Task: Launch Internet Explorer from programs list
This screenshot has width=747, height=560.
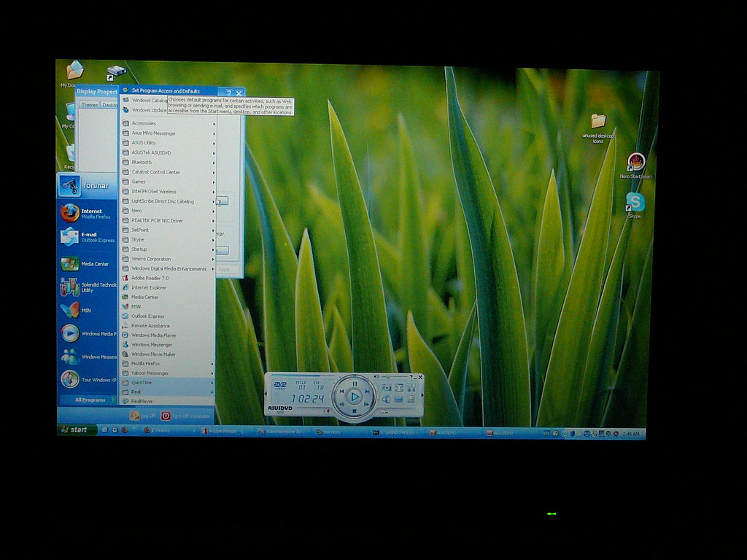Action: [x=168, y=287]
